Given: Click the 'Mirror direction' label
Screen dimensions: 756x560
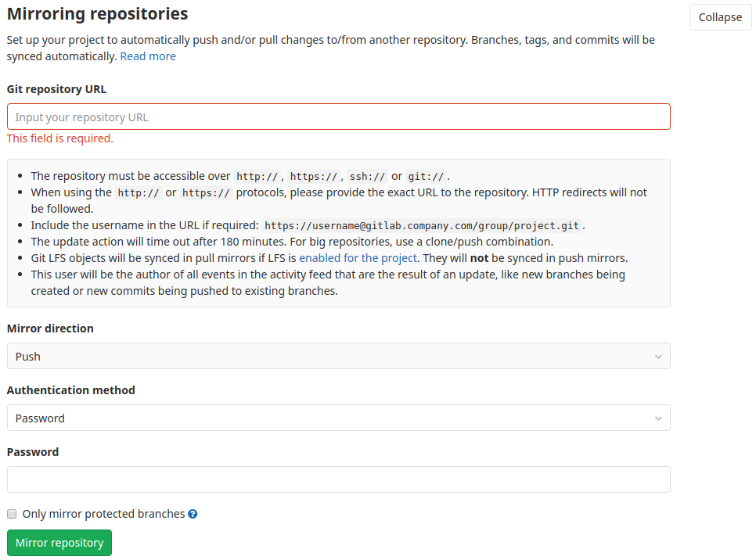Looking at the screenshot, I should coord(50,328).
